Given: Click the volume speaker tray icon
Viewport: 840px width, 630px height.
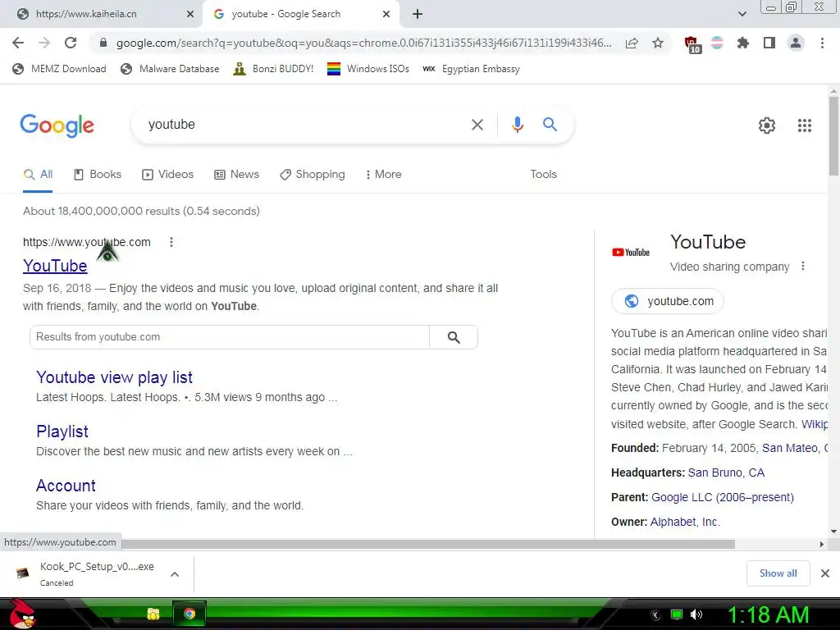Looking at the screenshot, I should click(x=696, y=614).
